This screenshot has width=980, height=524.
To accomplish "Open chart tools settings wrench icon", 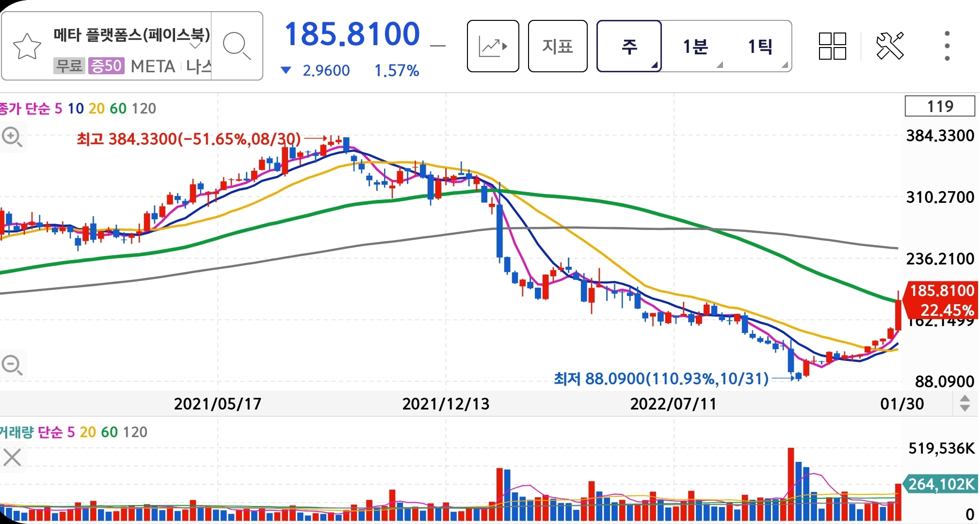I will (890, 46).
